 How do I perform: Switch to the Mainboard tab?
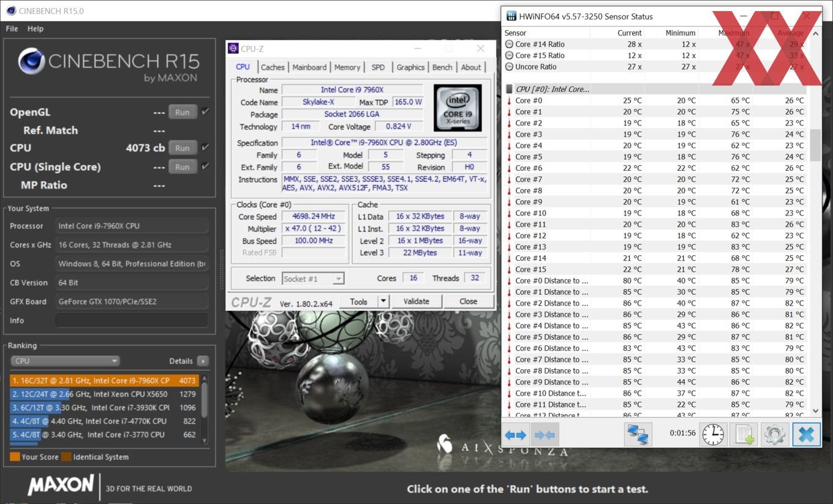pos(309,67)
